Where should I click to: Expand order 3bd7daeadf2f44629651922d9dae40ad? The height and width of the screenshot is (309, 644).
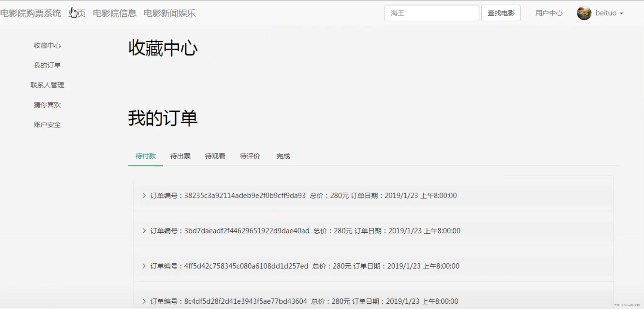coord(144,231)
